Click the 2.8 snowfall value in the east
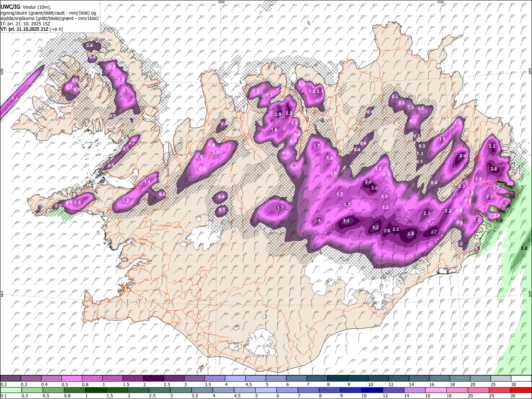Viewport: 532px width, 399px height. (493, 169)
